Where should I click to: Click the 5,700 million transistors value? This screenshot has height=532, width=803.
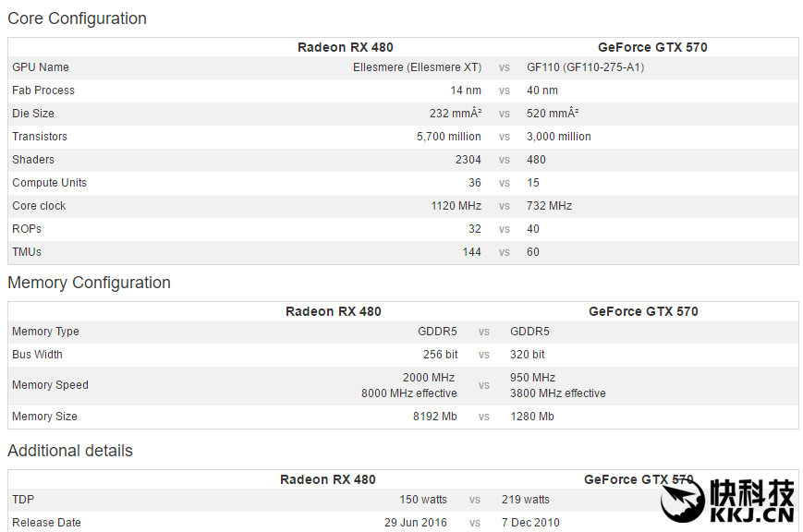(449, 137)
